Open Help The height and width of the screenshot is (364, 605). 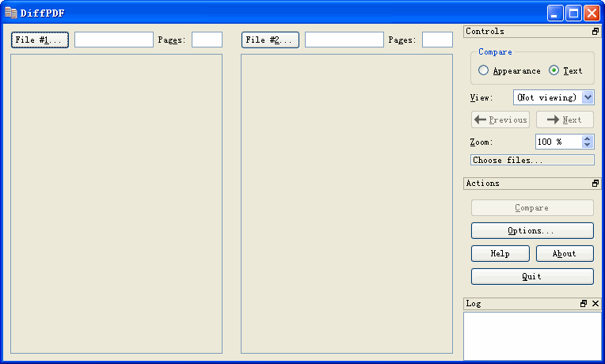(x=500, y=253)
